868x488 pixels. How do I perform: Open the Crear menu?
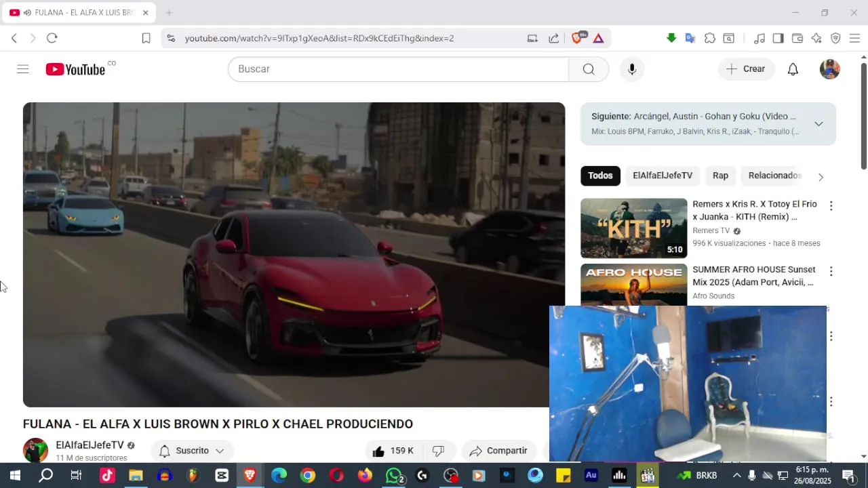pyautogui.click(x=746, y=69)
